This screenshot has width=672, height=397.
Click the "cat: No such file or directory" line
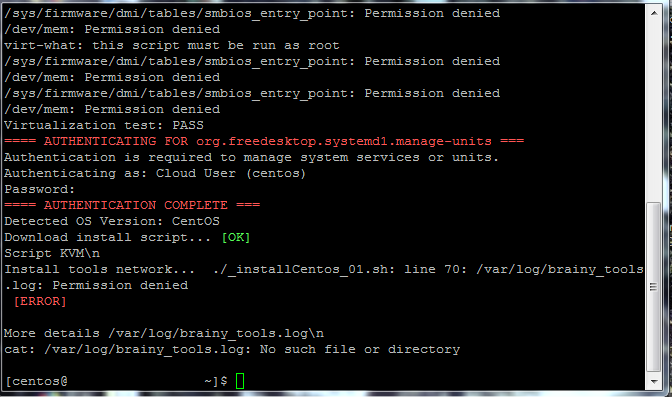(232, 349)
